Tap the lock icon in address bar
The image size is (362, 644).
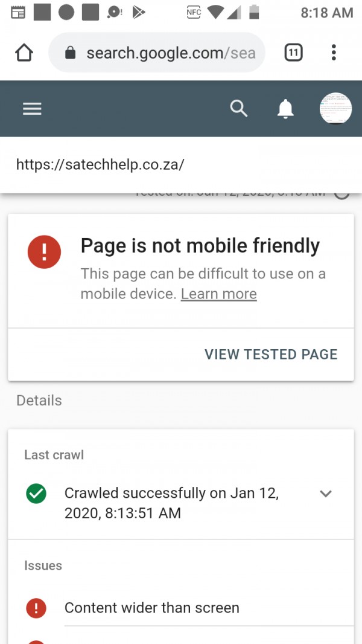coord(71,53)
